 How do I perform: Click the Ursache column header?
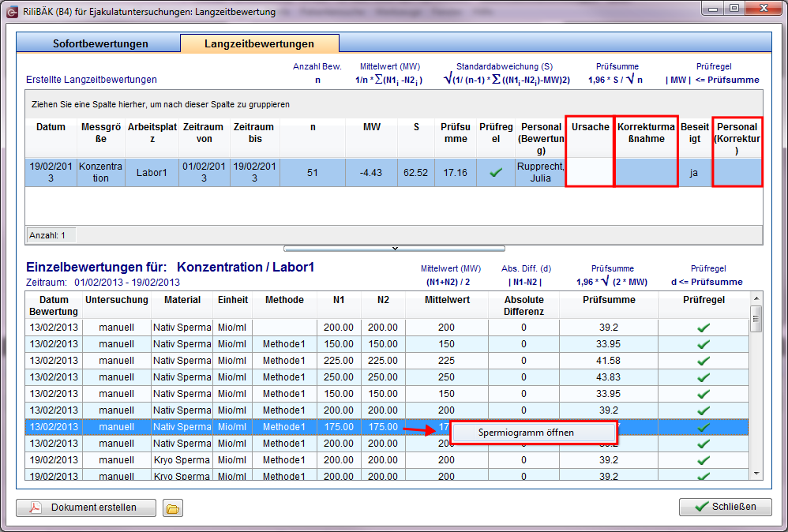pyautogui.click(x=590, y=138)
